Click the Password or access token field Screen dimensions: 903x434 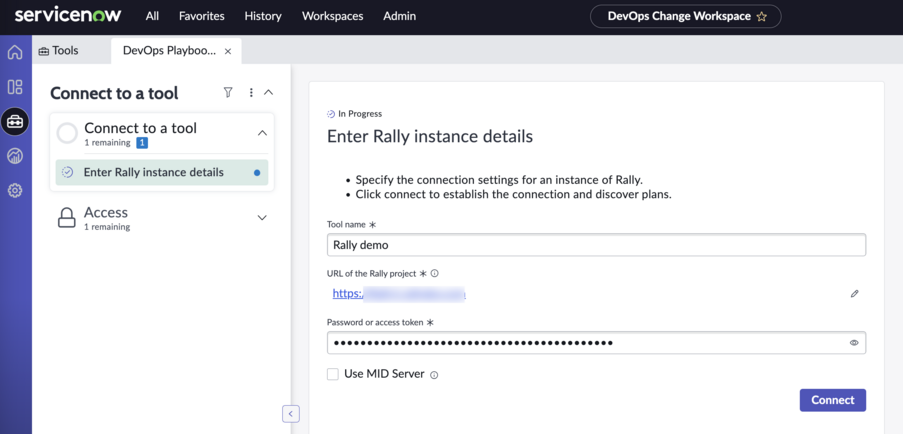pyautogui.click(x=596, y=342)
